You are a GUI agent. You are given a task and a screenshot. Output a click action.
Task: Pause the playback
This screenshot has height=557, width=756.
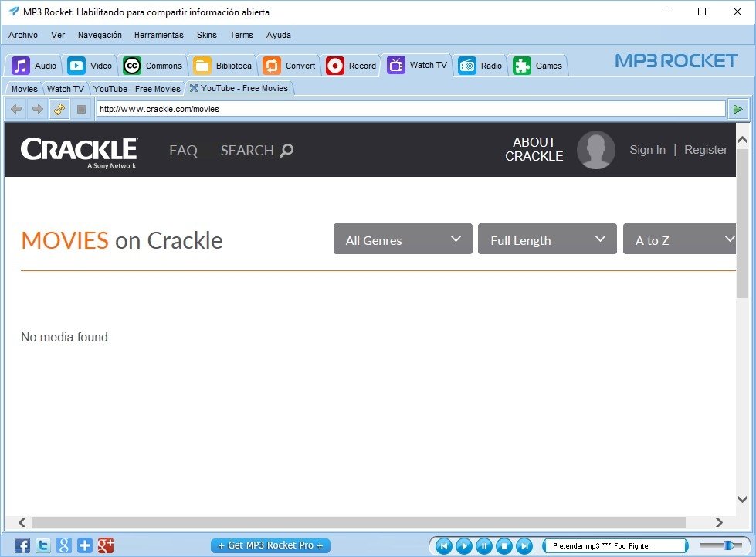[x=484, y=546]
